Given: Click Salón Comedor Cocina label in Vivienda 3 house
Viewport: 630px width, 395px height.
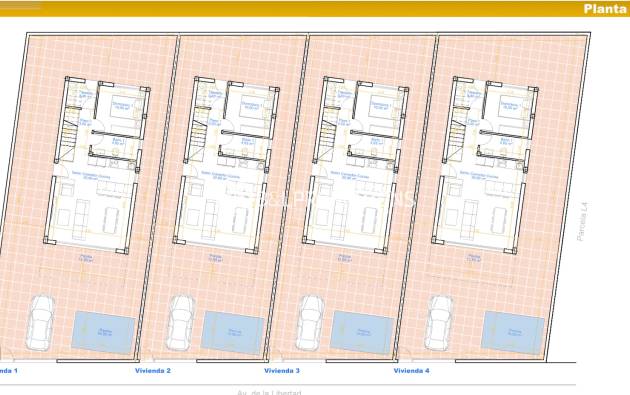Looking at the screenshot, I should (350, 175).
